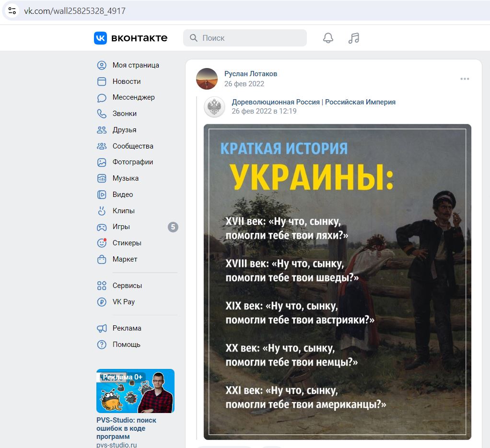Viewport: 490px width, 448px height.
Task: Open Сообщества in the left menu
Action: click(133, 146)
